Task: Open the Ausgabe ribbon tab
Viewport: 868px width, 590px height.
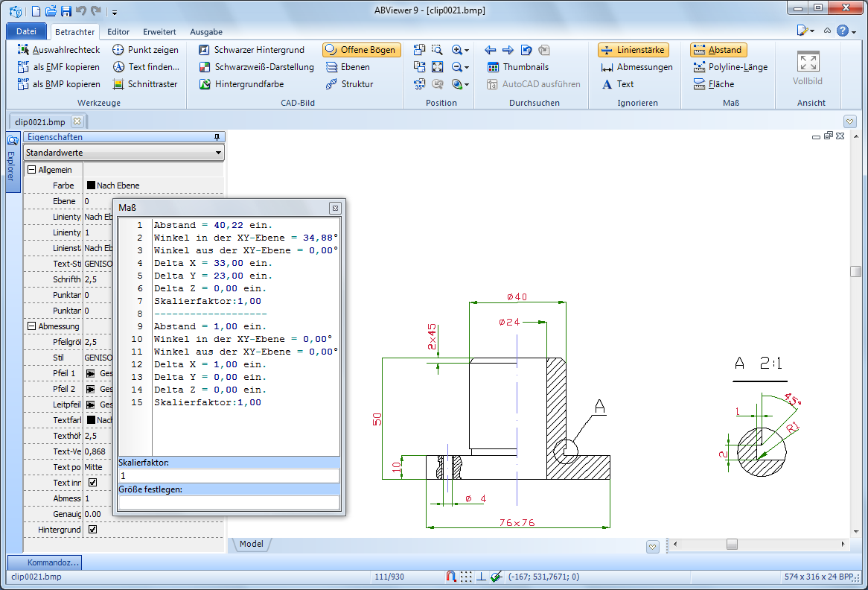Action: 206,32
